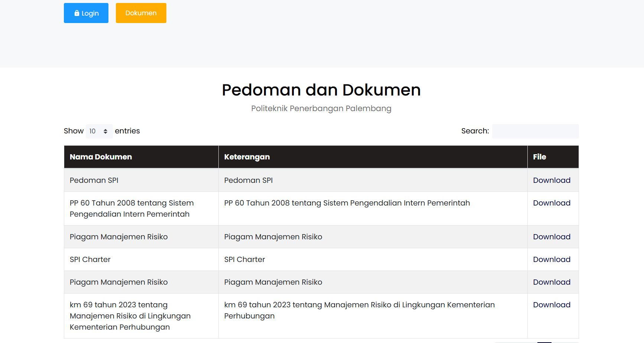This screenshot has width=644, height=343.
Task: Click the Politeknik Penerbangan Palembang subtitle
Action: tap(321, 109)
